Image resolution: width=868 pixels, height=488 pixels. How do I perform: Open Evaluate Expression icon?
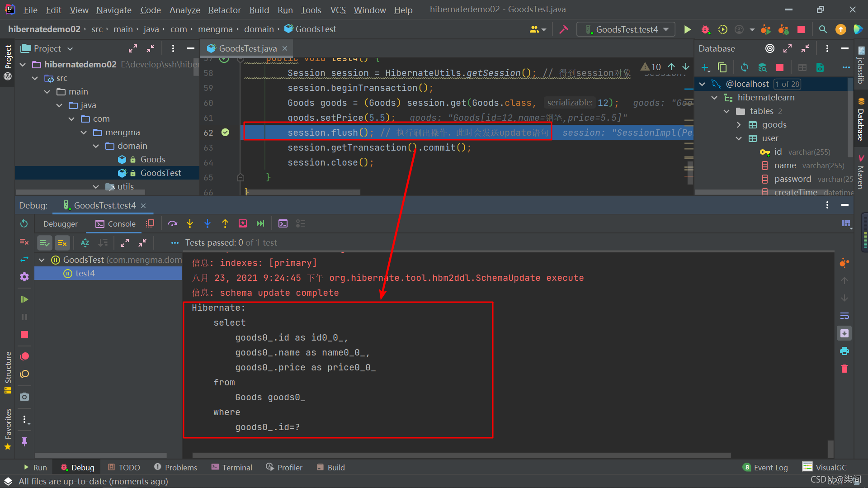[283, 223]
